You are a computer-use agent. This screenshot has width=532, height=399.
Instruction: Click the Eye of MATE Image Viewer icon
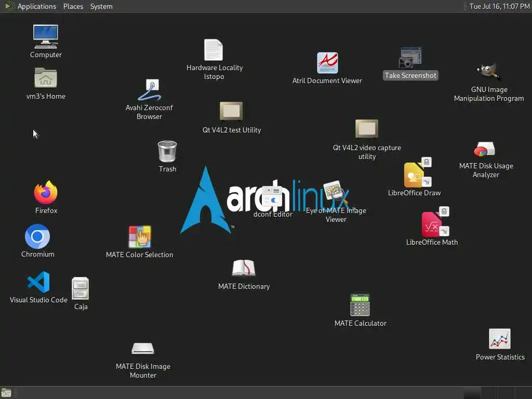click(335, 192)
